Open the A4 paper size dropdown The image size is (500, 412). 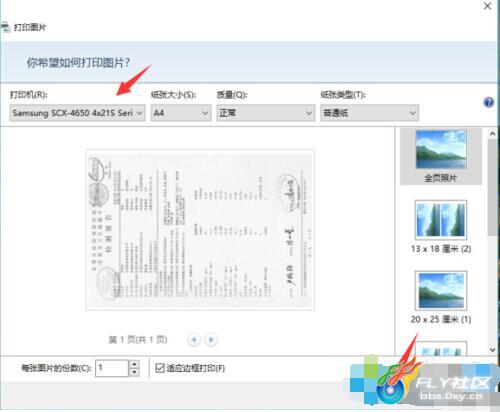181,113
